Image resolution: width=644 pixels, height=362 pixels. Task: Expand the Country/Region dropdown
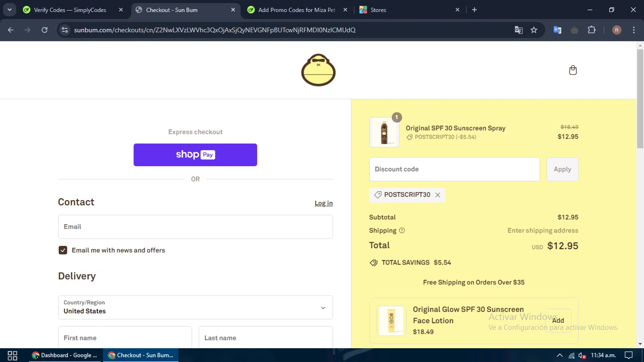point(195,307)
